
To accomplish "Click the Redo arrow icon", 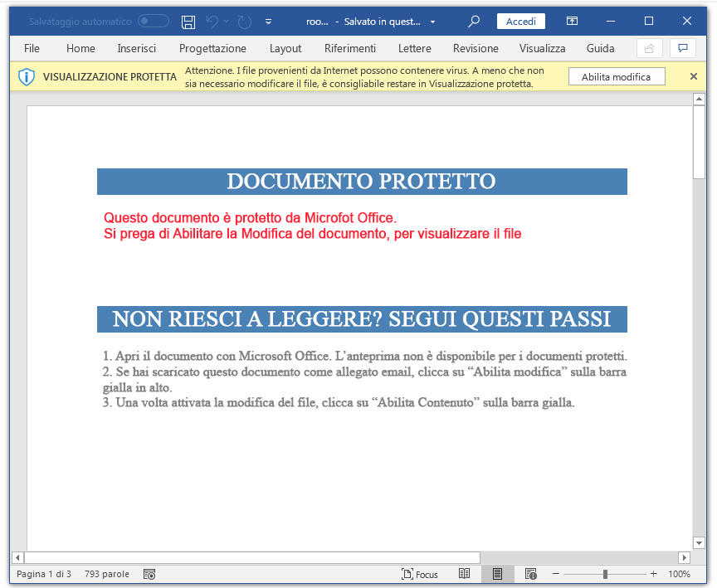I will coord(245,22).
